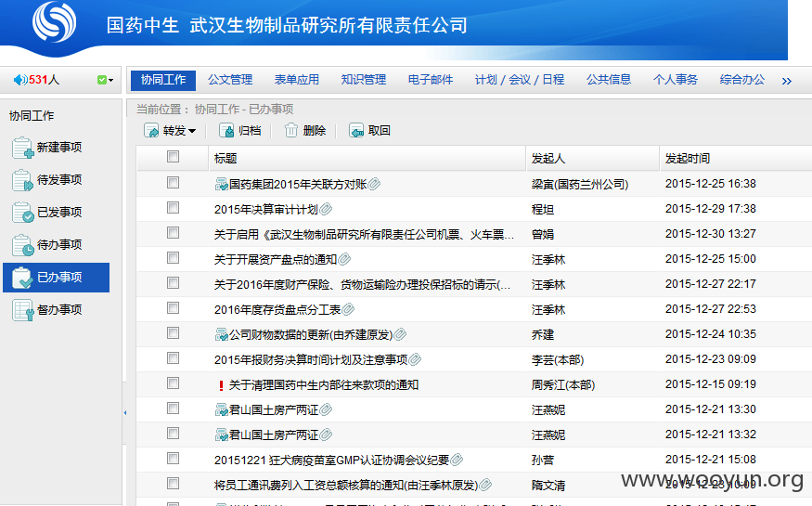The image size is (812, 506).
Task: Click the company swirl logo
Action: point(54,21)
